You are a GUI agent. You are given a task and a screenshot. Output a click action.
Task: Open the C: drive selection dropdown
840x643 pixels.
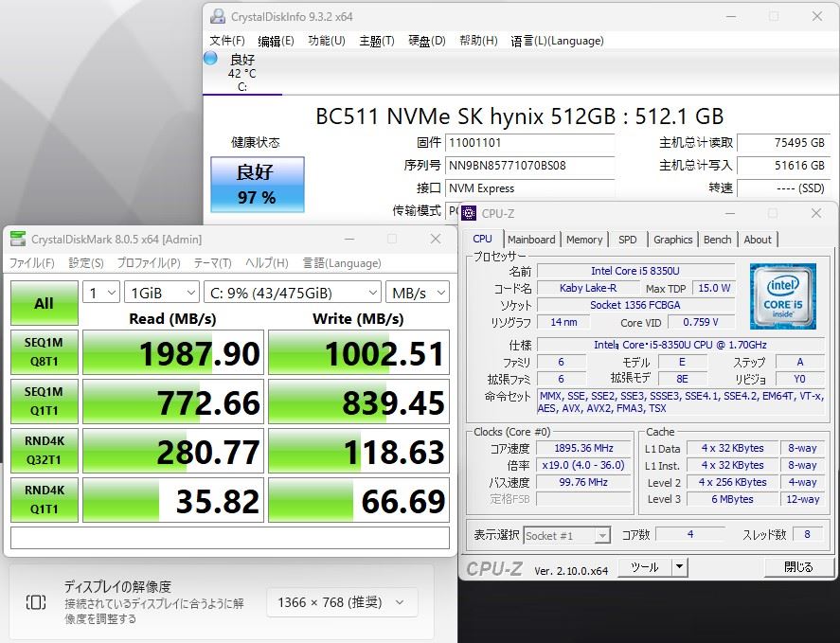click(x=292, y=293)
